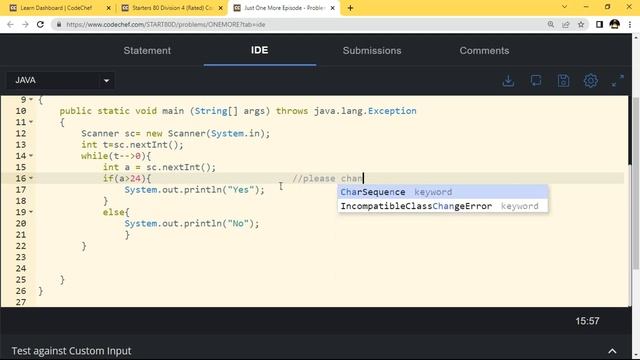Image resolution: width=640 pixels, height=360 pixels.
Task: Click the 15:57 timer
Action: coord(587,321)
